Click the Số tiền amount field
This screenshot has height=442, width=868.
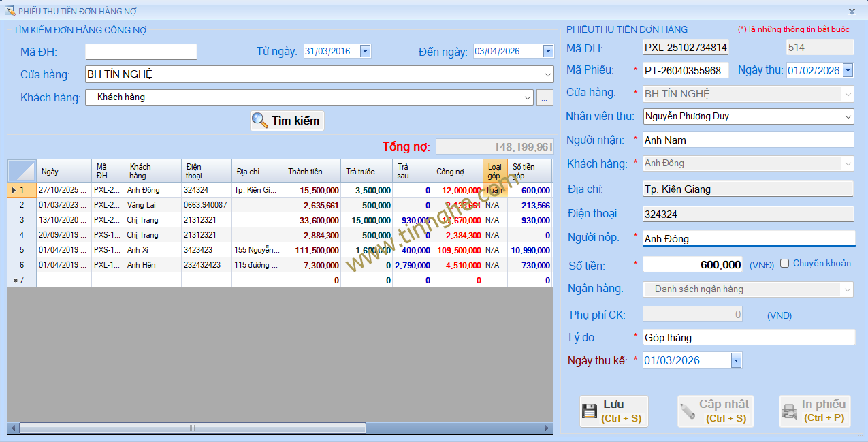(x=694, y=265)
